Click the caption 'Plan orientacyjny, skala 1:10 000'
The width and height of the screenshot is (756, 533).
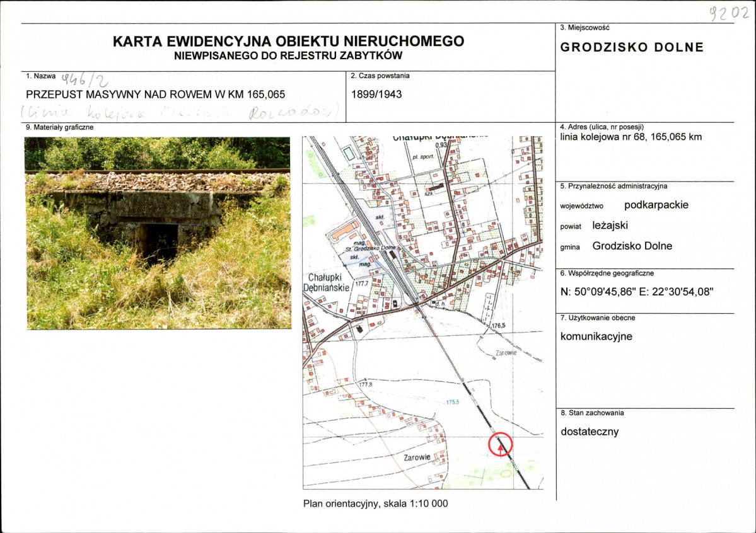(x=375, y=503)
